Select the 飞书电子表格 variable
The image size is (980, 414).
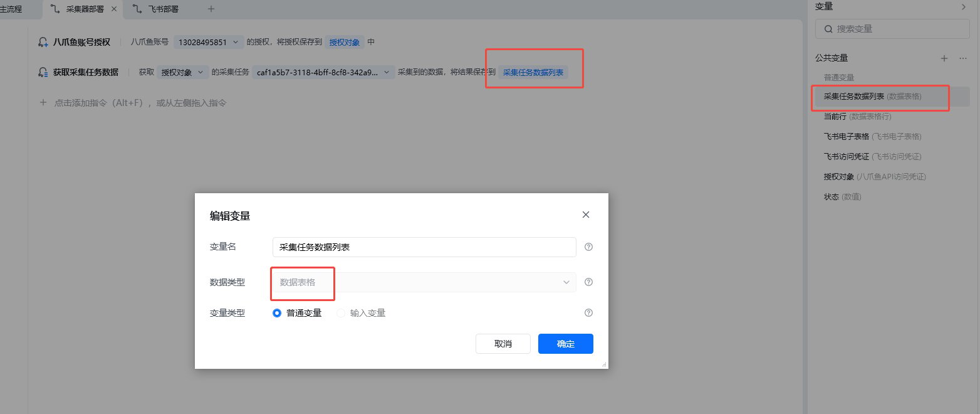point(891,136)
